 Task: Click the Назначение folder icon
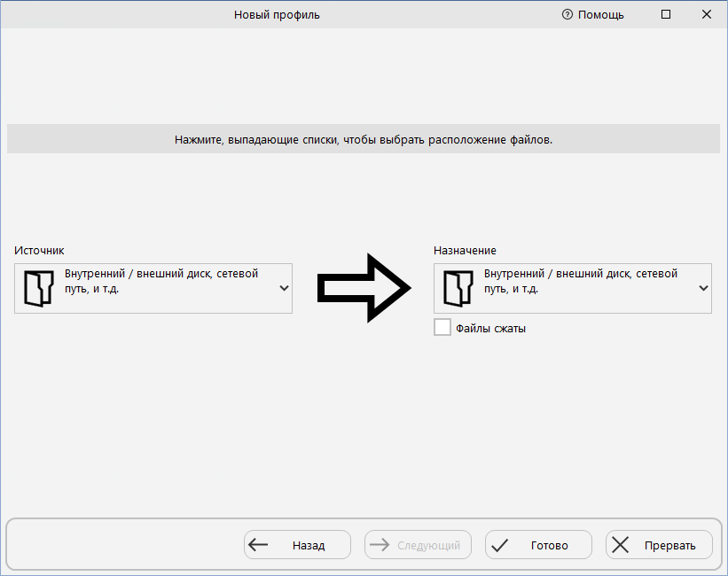[458, 288]
